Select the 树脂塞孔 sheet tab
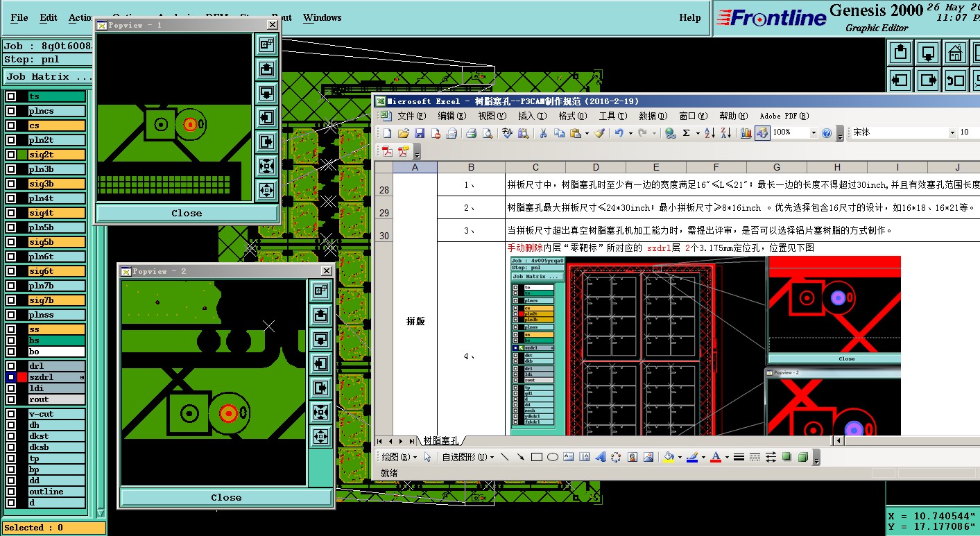Screen dimensions: 980x536 [441, 440]
